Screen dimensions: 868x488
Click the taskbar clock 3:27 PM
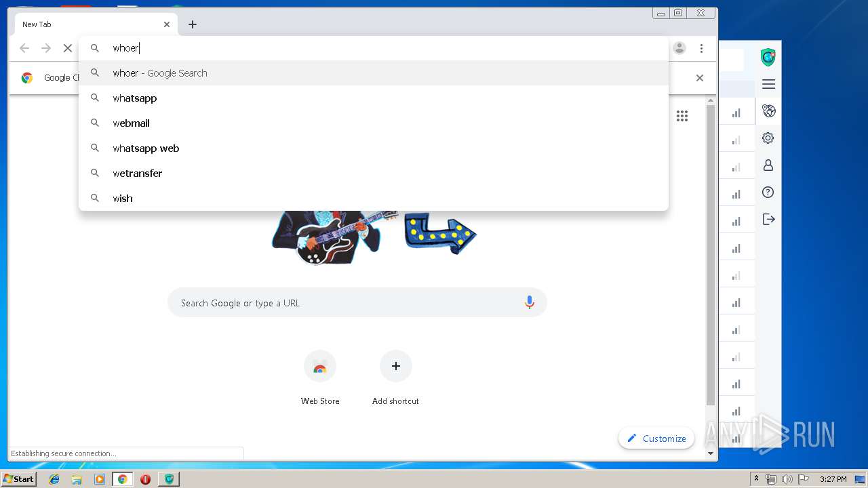click(x=833, y=479)
